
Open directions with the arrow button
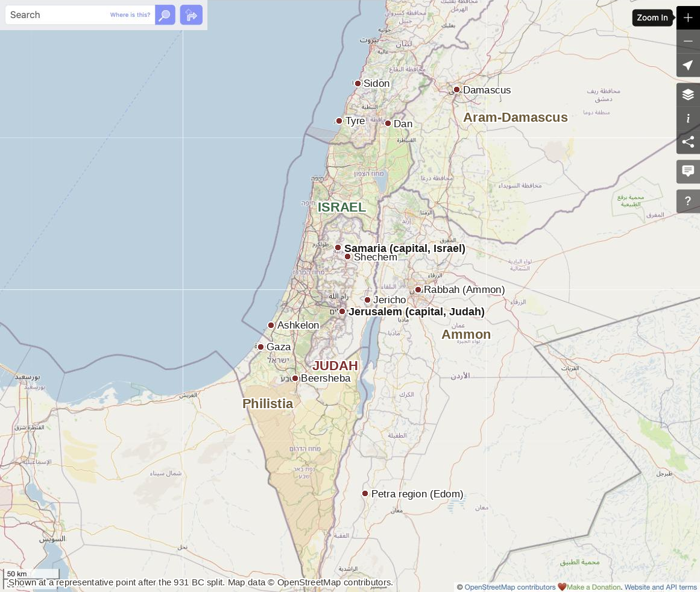pos(191,15)
